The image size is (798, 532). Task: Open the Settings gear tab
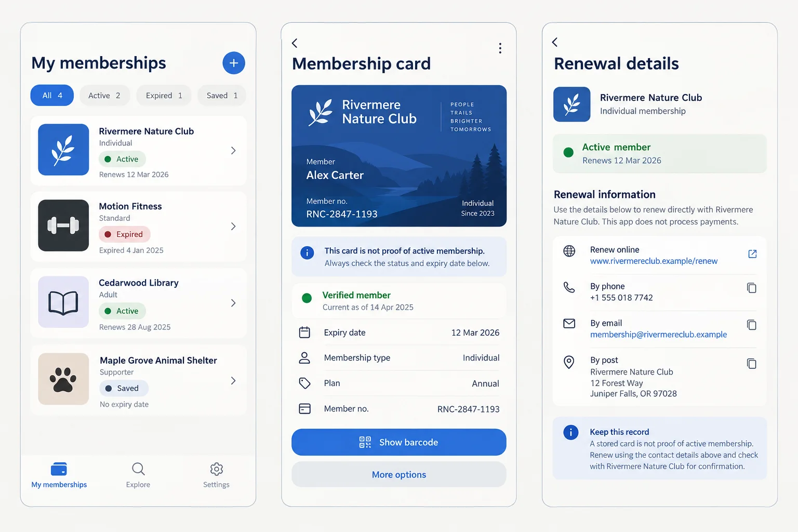pos(216,475)
